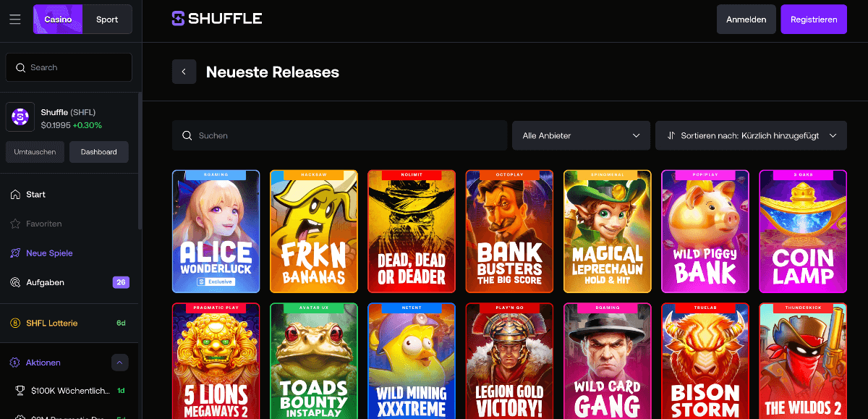Click the SHFL token coin icon

[x=20, y=117]
